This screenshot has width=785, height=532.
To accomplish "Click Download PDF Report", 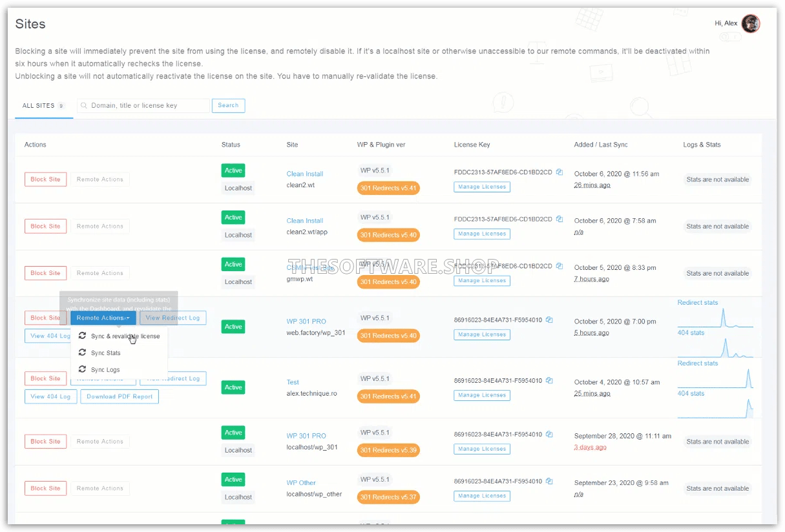I will [119, 396].
